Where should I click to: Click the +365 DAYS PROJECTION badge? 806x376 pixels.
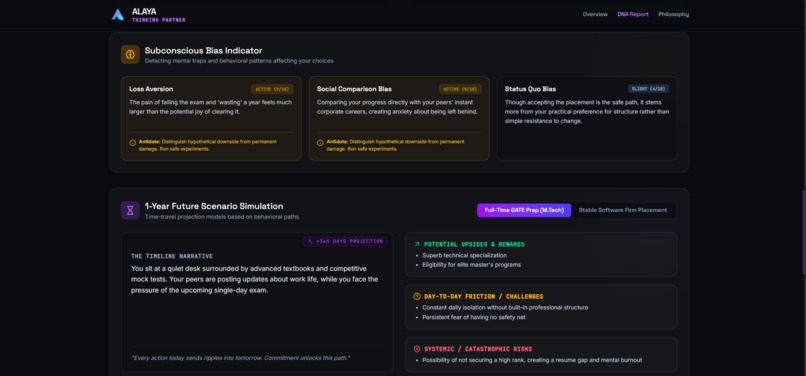345,241
